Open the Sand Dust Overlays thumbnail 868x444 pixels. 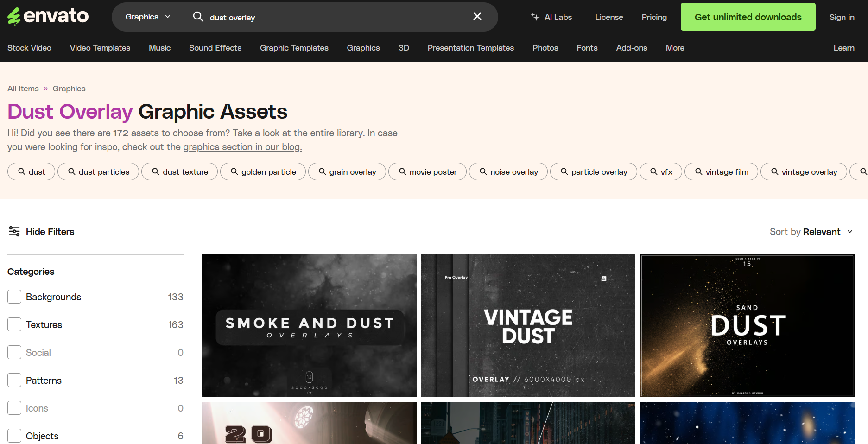747,325
